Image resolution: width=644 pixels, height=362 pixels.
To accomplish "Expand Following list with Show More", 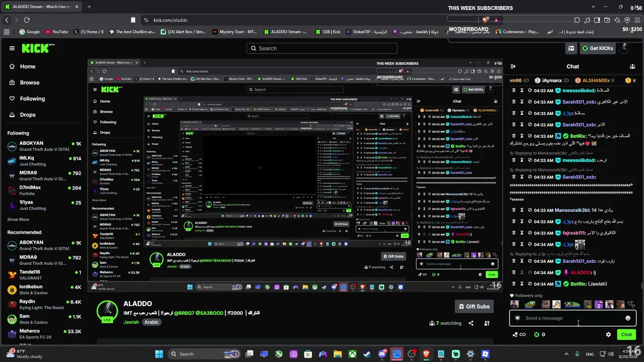I will [x=18, y=219].
